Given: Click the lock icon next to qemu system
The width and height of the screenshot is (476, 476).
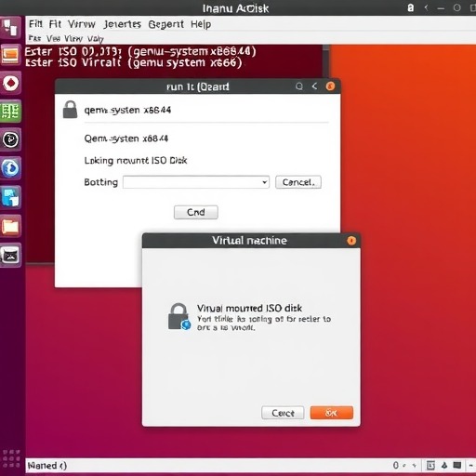Looking at the screenshot, I should click(x=70, y=110).
